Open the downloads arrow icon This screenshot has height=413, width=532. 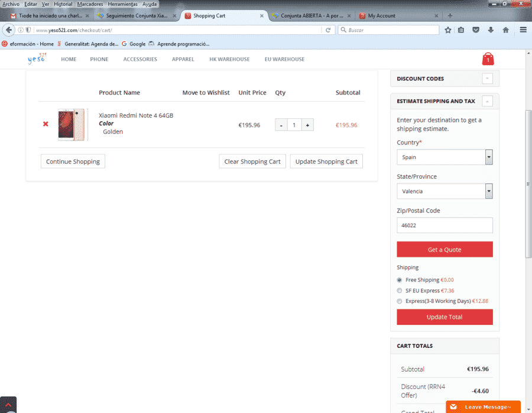[491, 30]
